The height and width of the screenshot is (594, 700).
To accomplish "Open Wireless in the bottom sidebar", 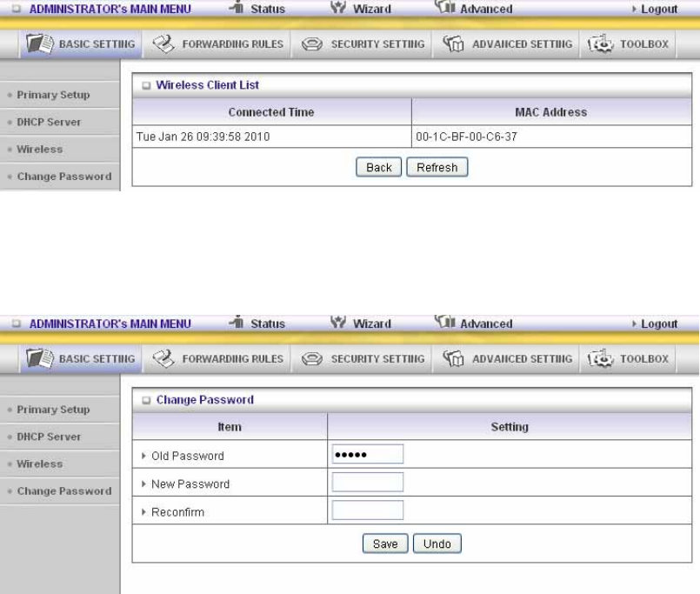I will 40,464.
